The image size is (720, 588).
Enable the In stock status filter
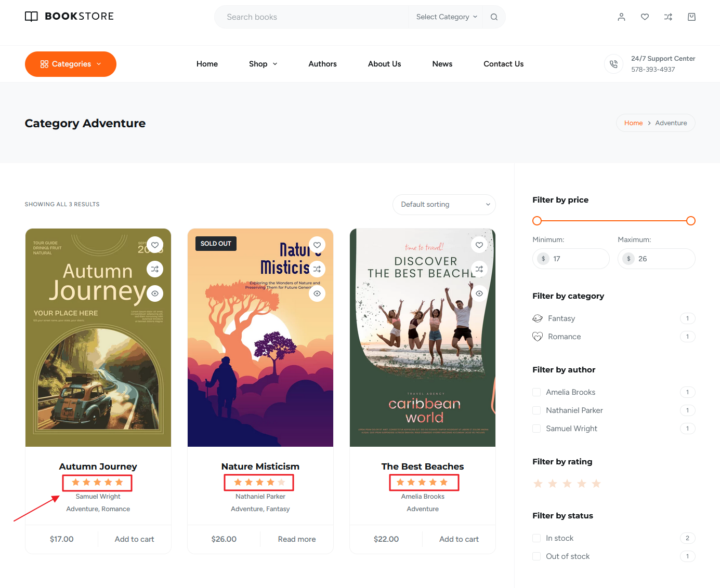(536, 538)
